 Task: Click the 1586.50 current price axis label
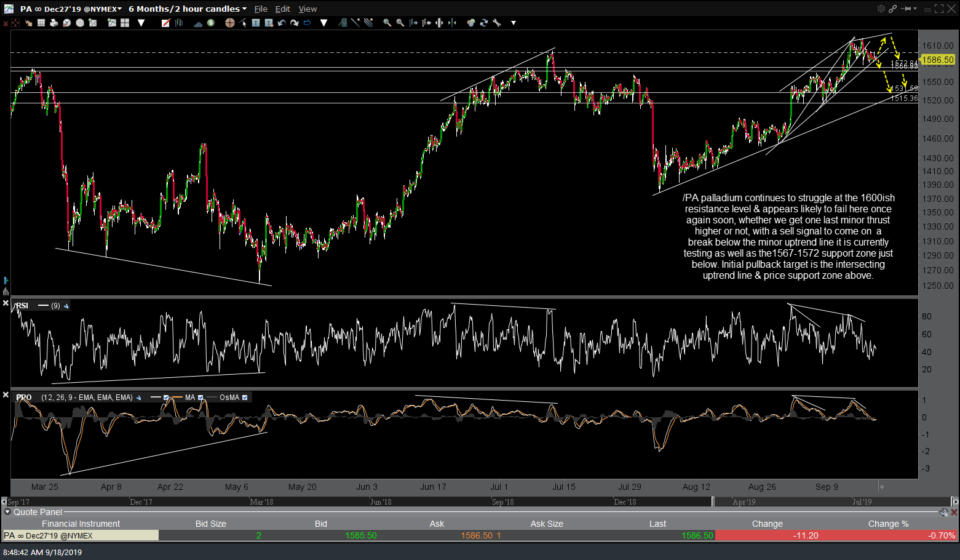[x=938, y=59]
